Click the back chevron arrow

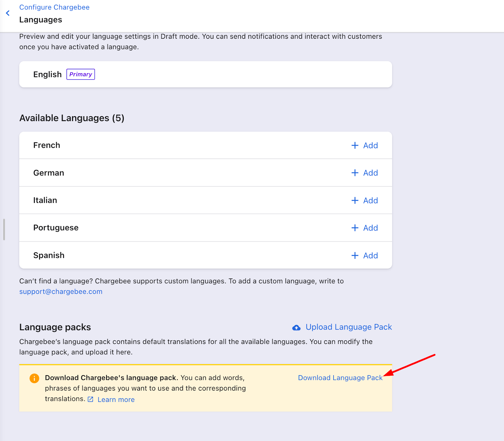(x=8, y=13)
